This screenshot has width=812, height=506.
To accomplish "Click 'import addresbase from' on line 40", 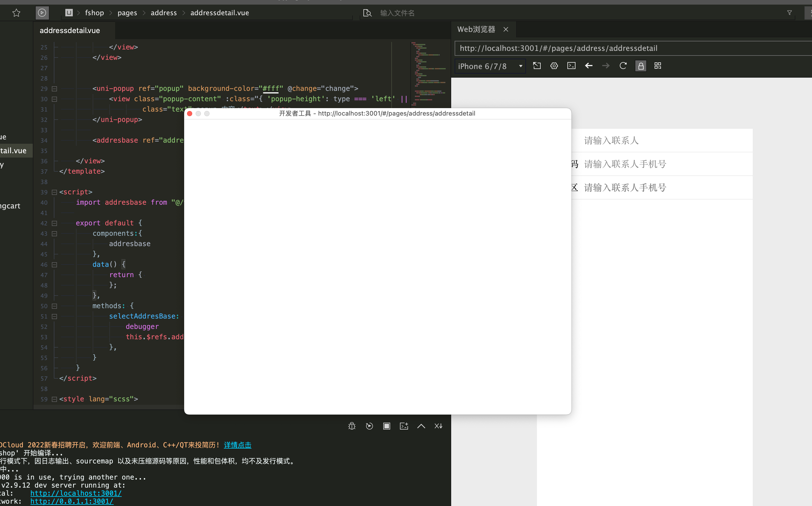I will tap(121, 202).
